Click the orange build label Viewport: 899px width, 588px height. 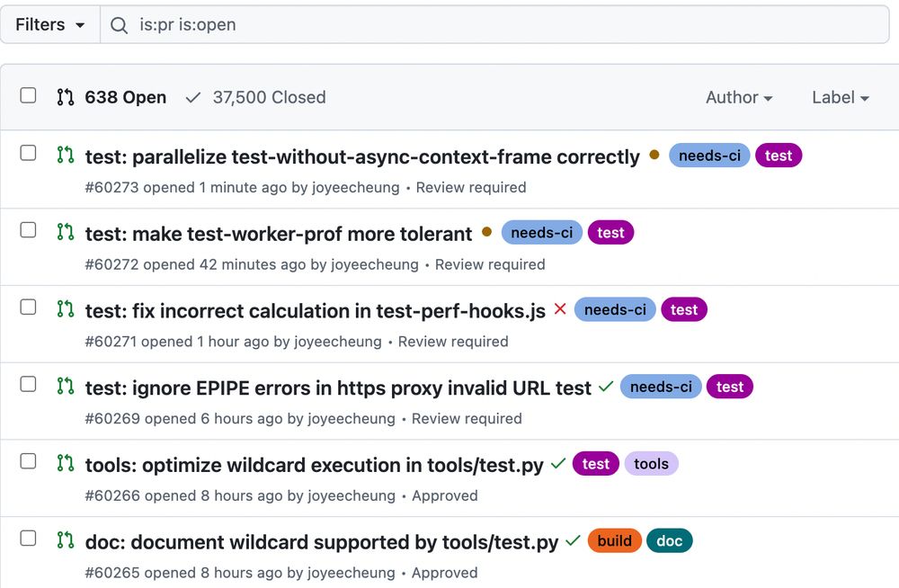[x=614, y=541]
